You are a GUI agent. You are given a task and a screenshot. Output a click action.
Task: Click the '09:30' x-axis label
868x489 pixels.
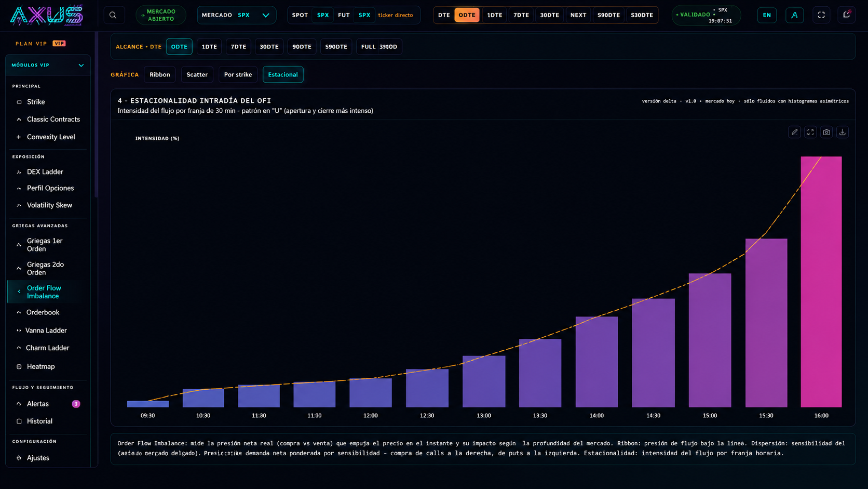pyautogui.click(x=147, y=416)
